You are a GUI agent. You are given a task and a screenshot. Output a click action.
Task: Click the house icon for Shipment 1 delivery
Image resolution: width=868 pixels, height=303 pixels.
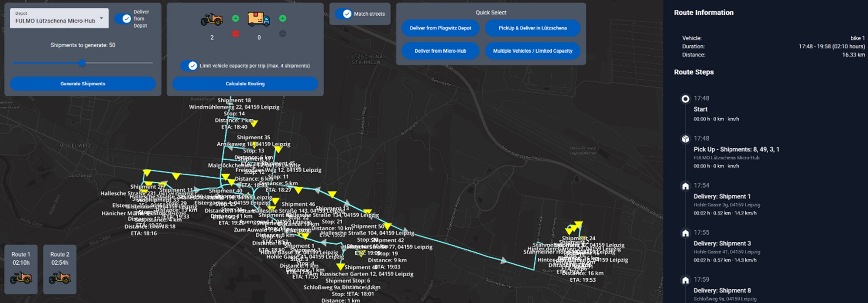click(x=685, y=186)
